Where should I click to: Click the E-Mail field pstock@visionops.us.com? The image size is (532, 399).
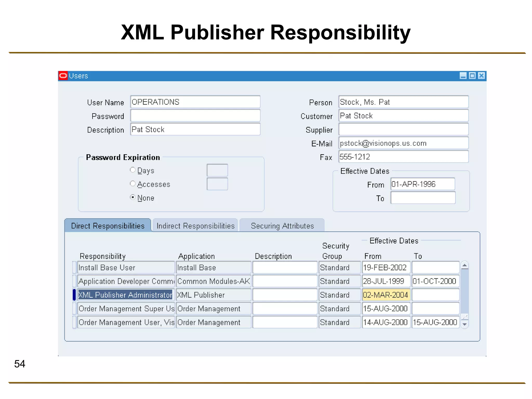coord(404,143)
